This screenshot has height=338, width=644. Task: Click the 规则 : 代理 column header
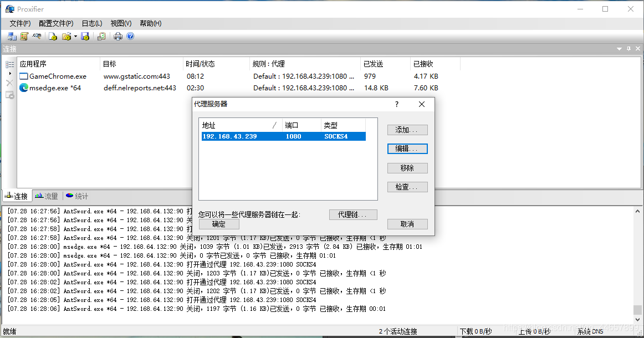tap(305, 64)
